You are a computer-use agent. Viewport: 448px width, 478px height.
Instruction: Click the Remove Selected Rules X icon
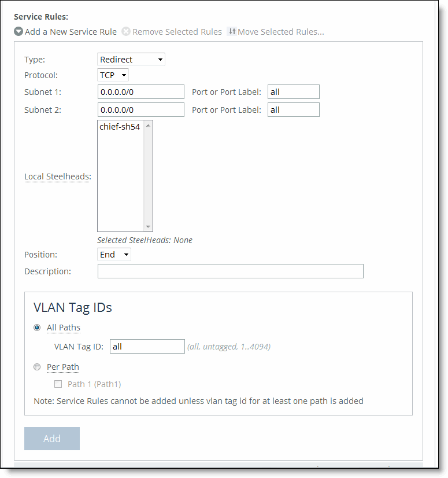[126, 31]
